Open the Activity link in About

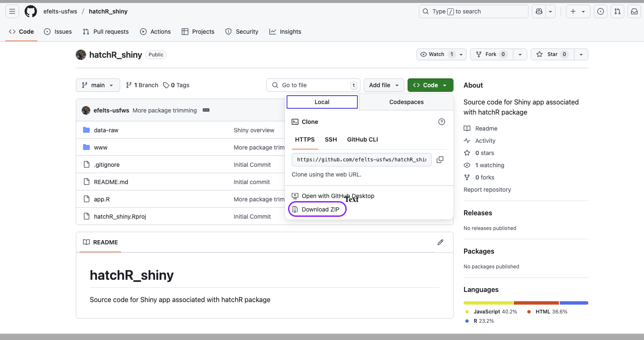point(480,141)
